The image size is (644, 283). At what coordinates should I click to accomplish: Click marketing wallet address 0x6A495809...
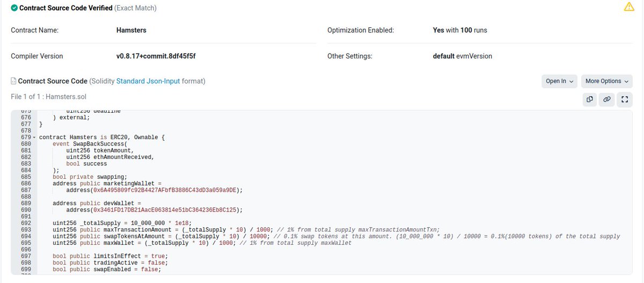[x=164, y=190]
